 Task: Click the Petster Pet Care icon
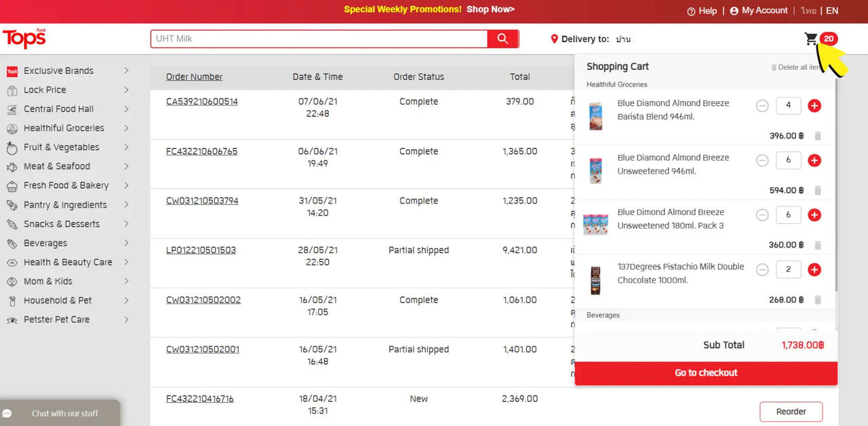(12, 319)
